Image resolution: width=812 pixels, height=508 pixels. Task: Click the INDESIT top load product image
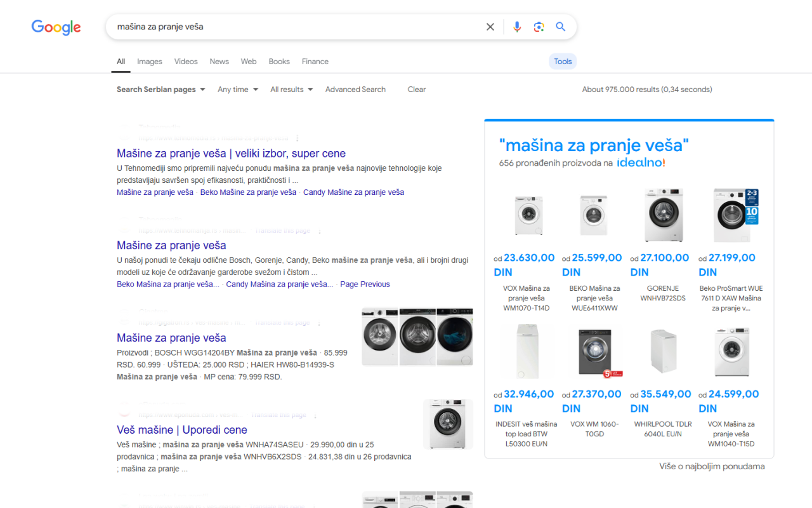(x=527, y=352)
